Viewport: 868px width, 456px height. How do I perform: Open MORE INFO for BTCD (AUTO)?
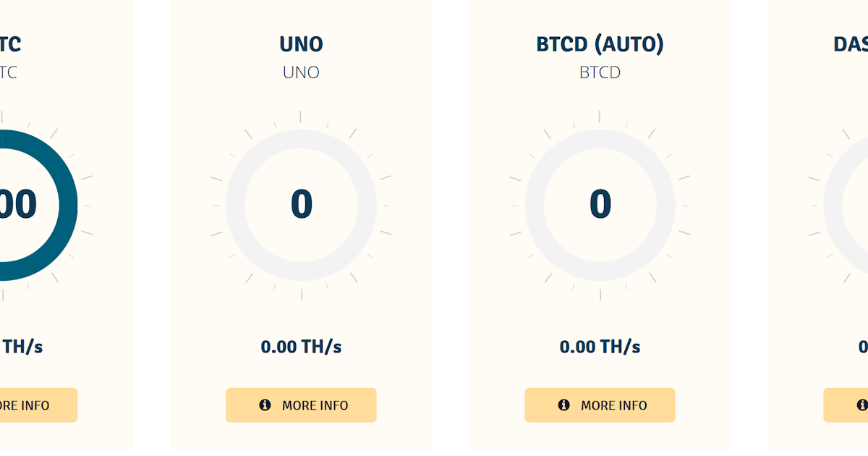(x=600, y=405)
